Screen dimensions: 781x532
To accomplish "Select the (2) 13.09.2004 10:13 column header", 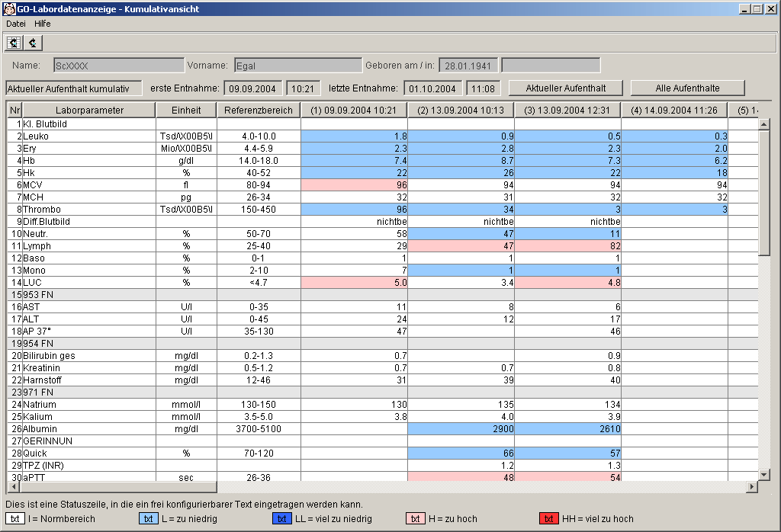I will (x=461, y=110).
